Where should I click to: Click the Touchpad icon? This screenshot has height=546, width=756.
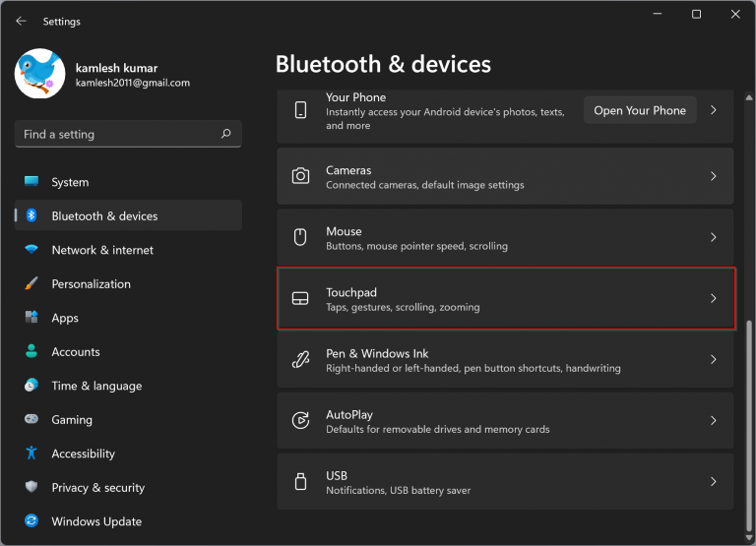point(300,298)
